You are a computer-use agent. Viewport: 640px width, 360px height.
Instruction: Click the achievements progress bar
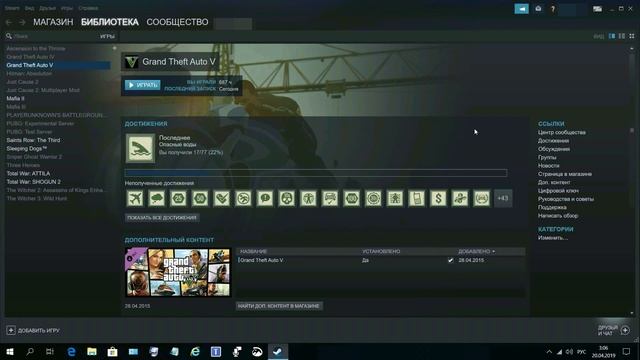[x=316, y=173]
